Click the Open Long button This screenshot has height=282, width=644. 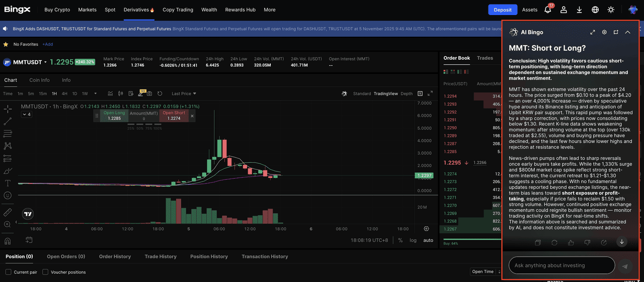[114, 116]
